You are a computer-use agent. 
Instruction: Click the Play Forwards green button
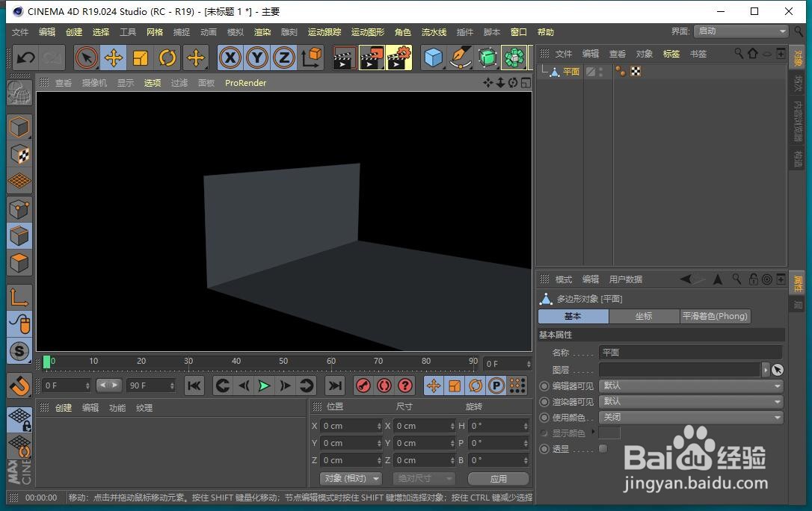tap(264, 385)
